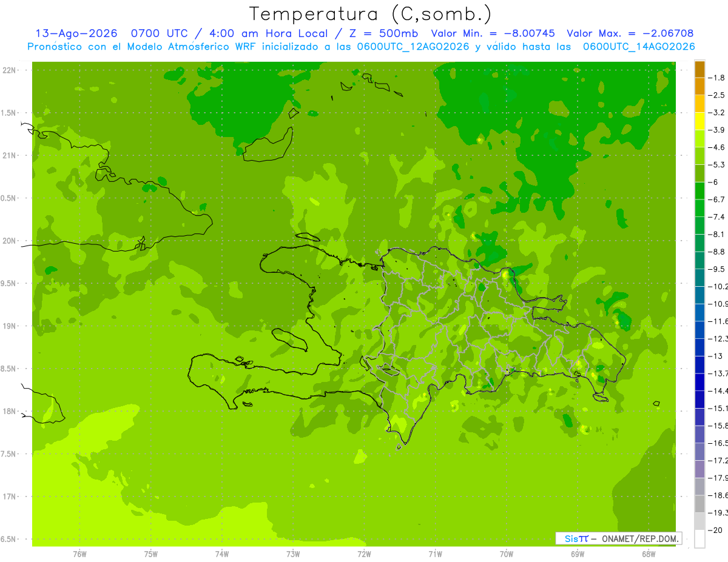
Task: Click the '75W' longitude axis label
Action: tap(151, 554)
